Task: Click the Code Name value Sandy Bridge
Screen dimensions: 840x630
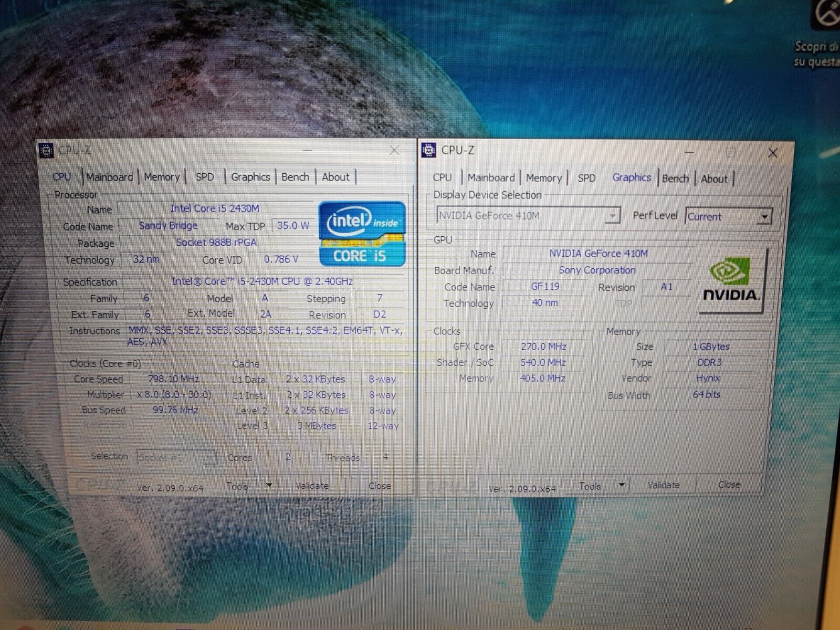Action: coord(168,226)
